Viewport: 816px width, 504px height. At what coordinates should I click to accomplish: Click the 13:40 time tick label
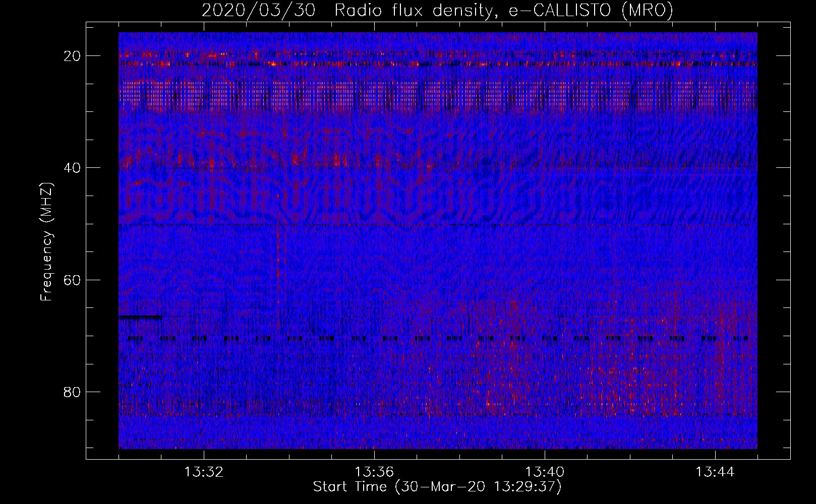545,472
